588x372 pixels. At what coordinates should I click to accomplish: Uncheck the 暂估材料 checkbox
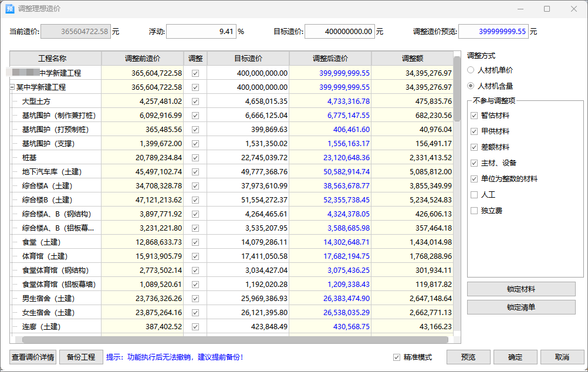[x=474, y=116]
